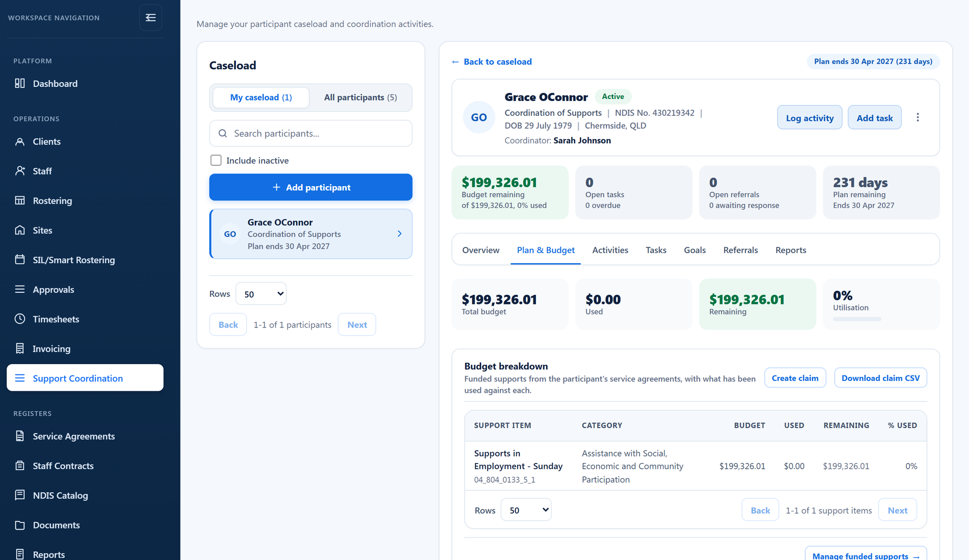The width and height of the screenshot is (969, 560).
Task: Click the Log activity button
Action: pyautogui.click(x=809, y=118)
